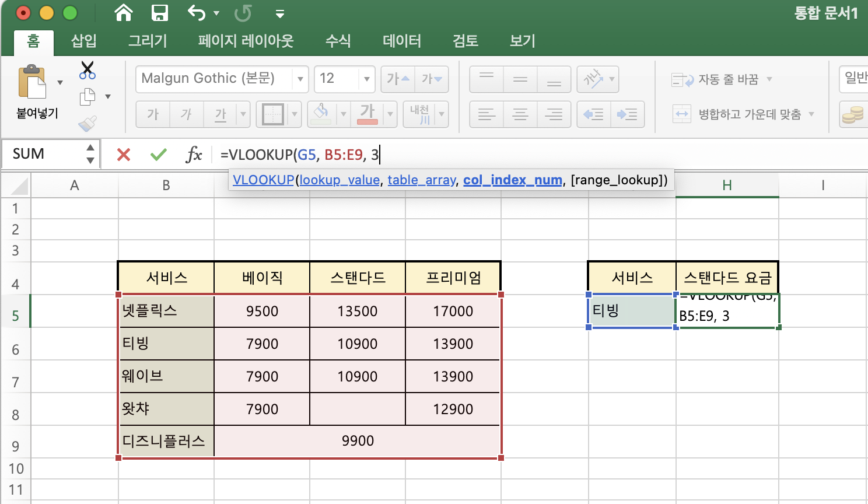This screenshot has height=504, width=868.
Task: Open the 그리기 tab
Action: [148, 41]
